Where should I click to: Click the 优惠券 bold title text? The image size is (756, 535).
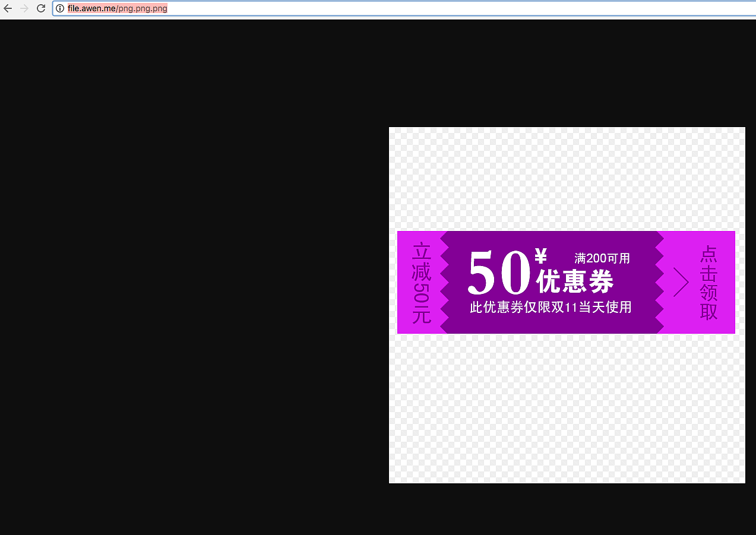(575, 281)
